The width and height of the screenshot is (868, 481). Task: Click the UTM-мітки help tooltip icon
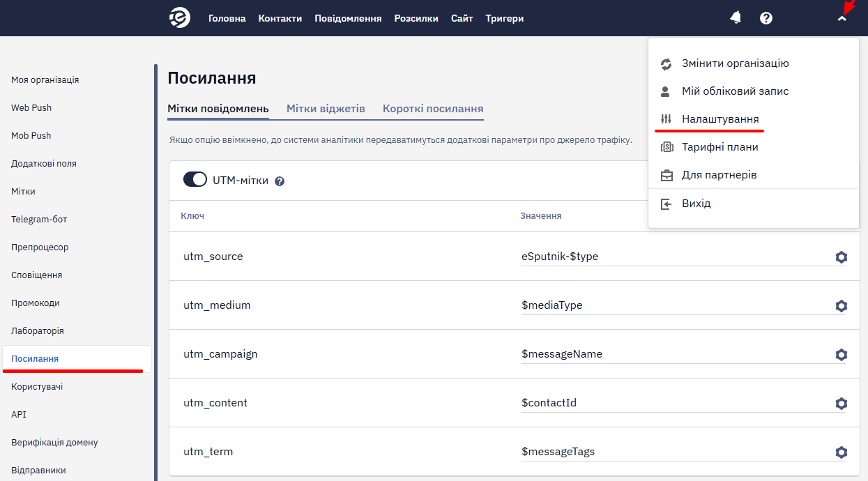click(x=280, y=181)
